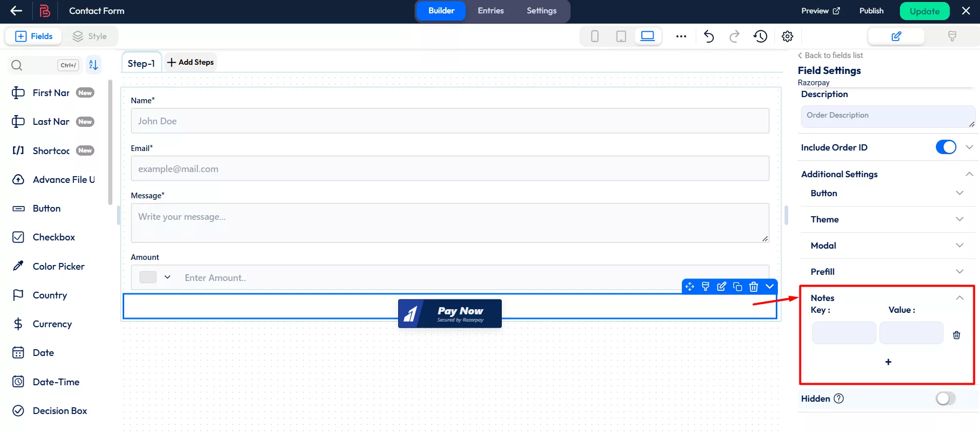Switch to mobile device view
This screenshot has width=980, height=433.
click(x=595, y=36)
